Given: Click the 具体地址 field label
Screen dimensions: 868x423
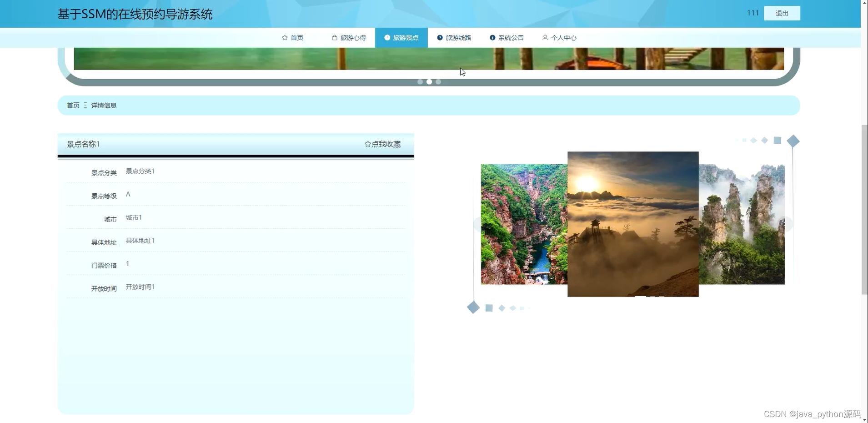Looking at the screenshot, I should 104,242.
